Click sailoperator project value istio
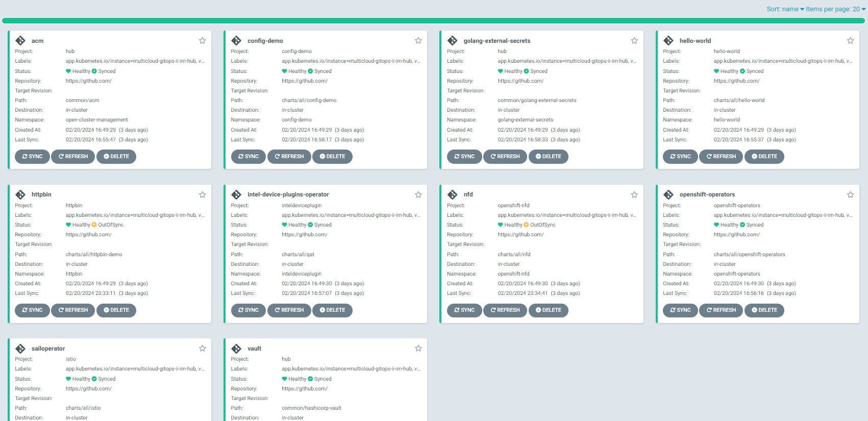The image size is (868, 421). pyautogui.click(x=70, y=359)
